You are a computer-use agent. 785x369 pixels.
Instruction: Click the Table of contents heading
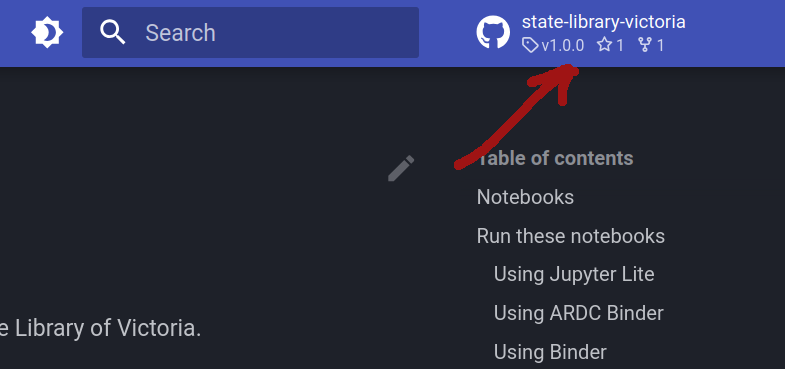tap(555, 158)
